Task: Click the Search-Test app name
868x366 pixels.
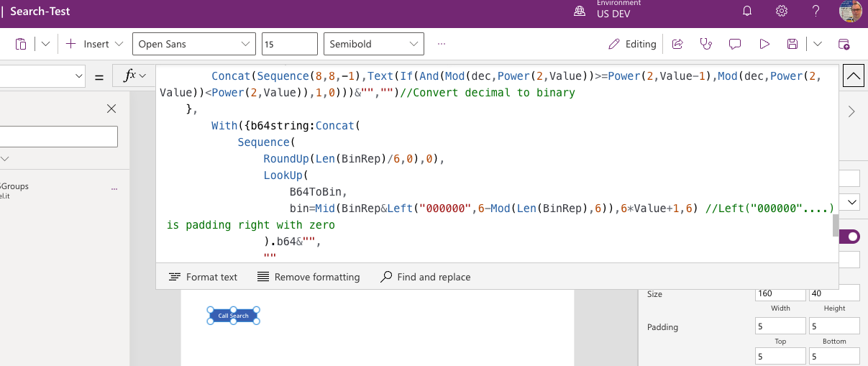Action: tap(40, 12)
